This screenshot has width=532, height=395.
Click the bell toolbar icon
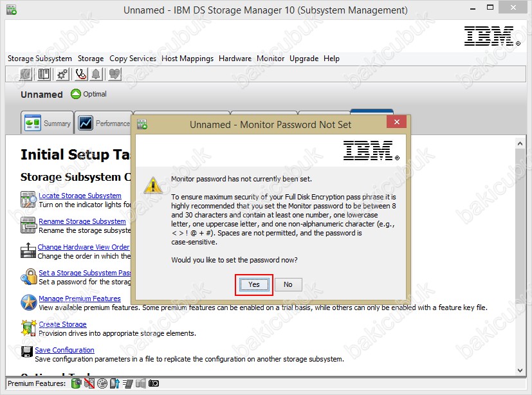96,74
